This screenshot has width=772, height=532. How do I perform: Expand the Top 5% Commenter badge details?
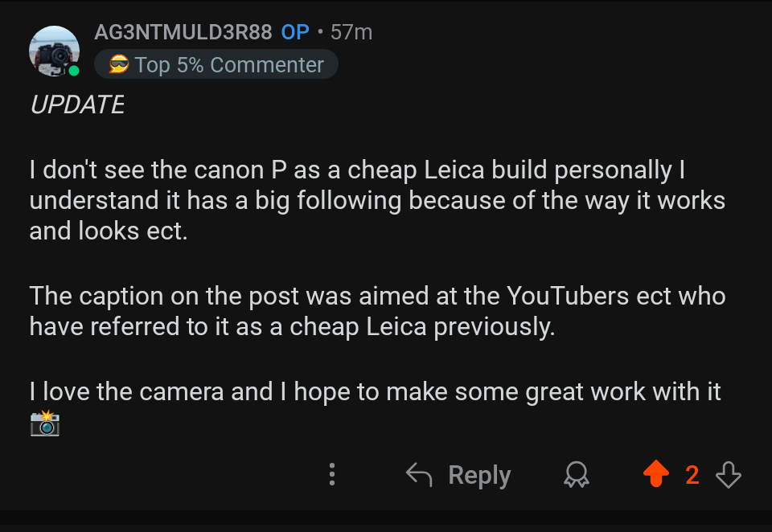coord(216,64)
